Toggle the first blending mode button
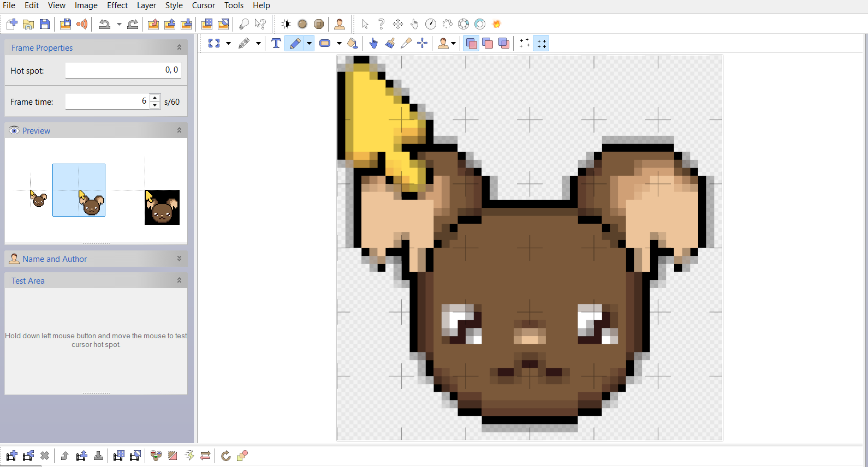The width and height of the screenshot is (868, 467). [x=471, y=44]
